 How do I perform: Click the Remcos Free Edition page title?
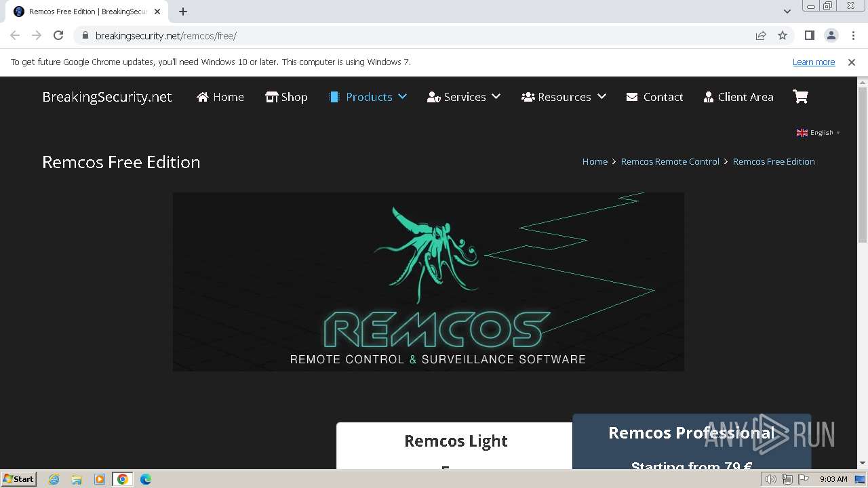[121, 162]
